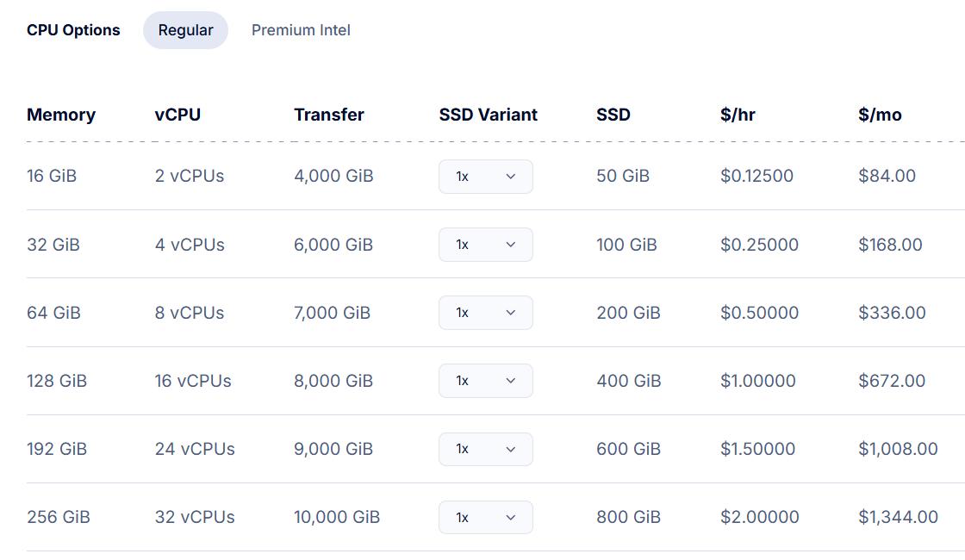965x560 pixels.
Task: Open the SSD Variant dropdown for 128 GiB plan
Action: point(485,381)
